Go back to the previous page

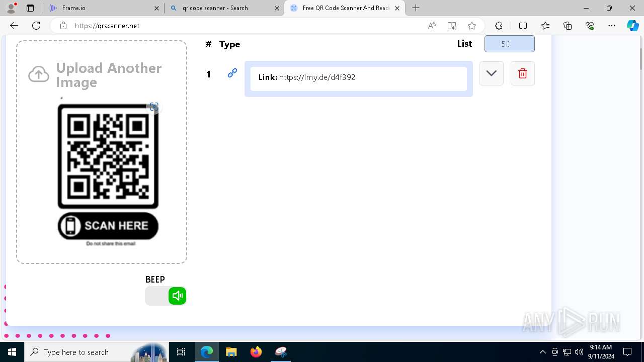coord(14,26)
